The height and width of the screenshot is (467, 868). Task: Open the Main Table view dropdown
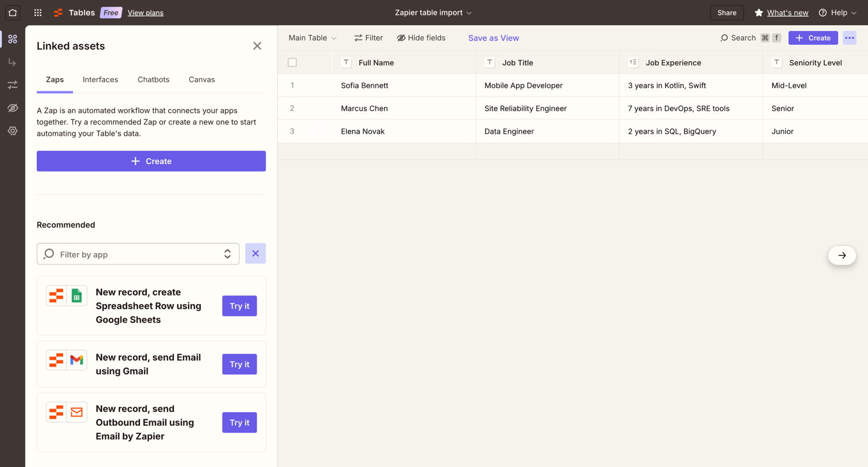click(x=313, y=38)
